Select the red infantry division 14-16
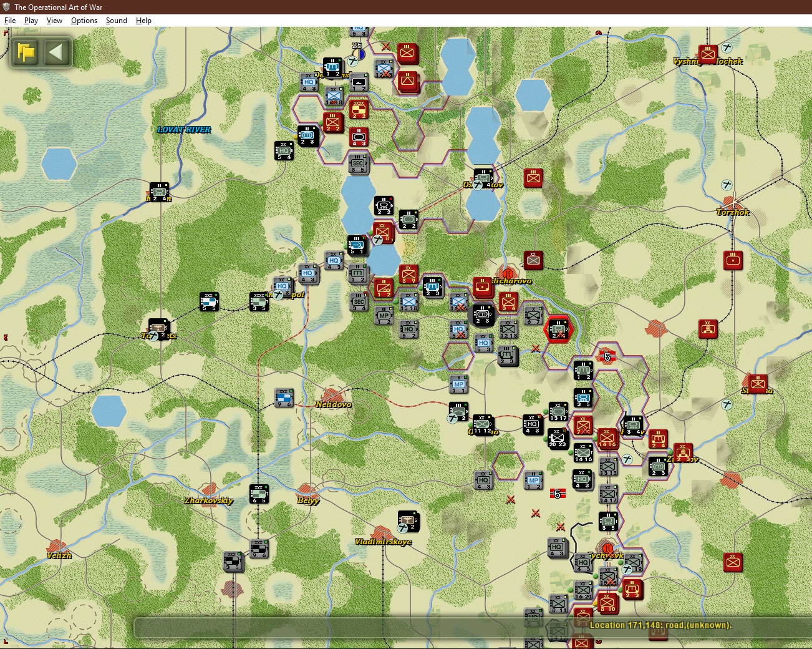Image resolution: width=812 pixels, height=649 pixels. point(607,438)
